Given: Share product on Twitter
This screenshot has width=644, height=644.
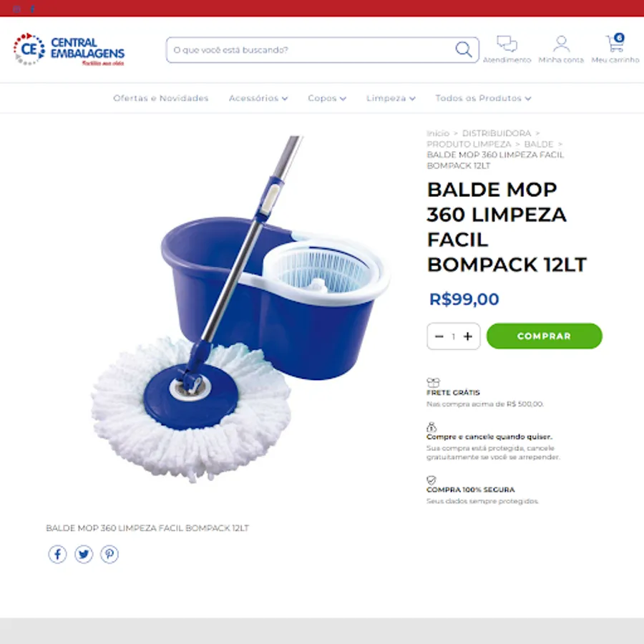Looking at the screenshot, I should tap(84, 555).
